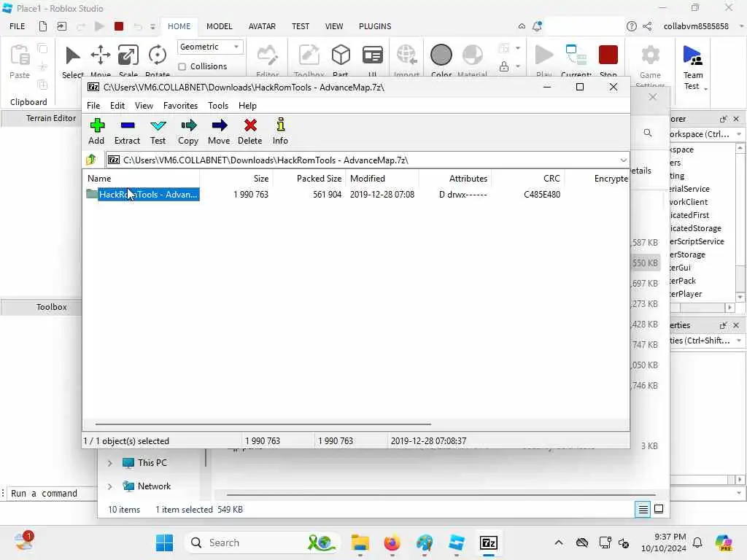Click the New file icon in quick access
This screenshot has width=747, height=560.
pyautogui.click(x=43, y=27)
